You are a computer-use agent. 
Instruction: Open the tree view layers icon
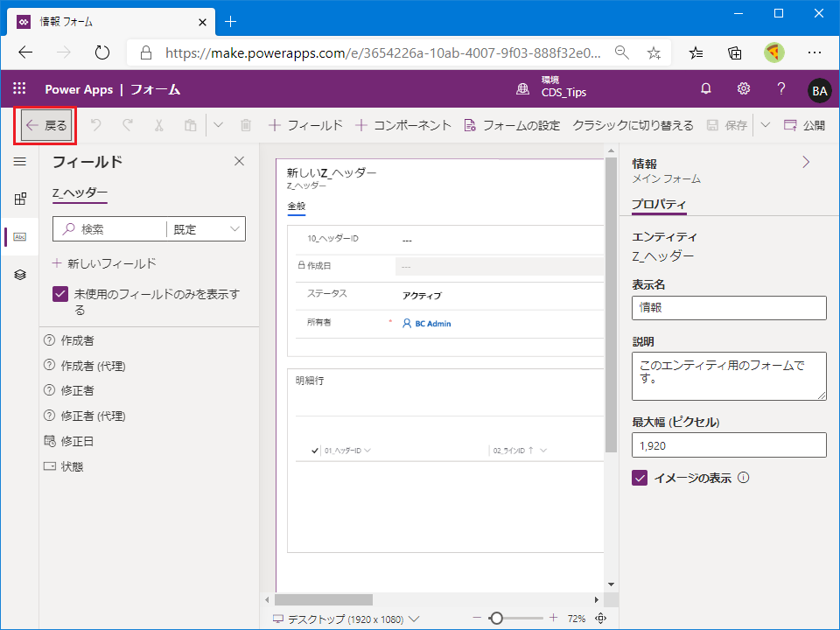pos(20,275)
